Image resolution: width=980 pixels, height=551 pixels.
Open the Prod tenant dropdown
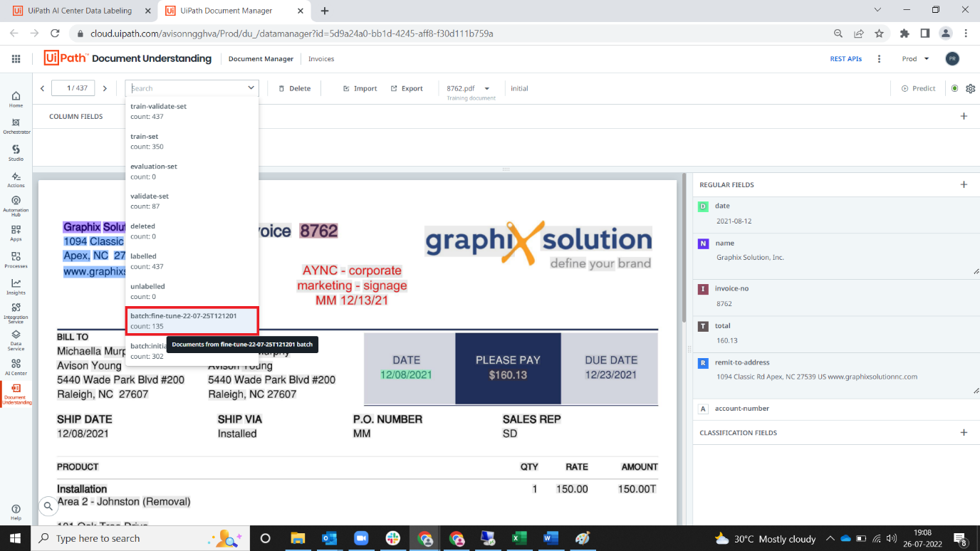[916, 59]
